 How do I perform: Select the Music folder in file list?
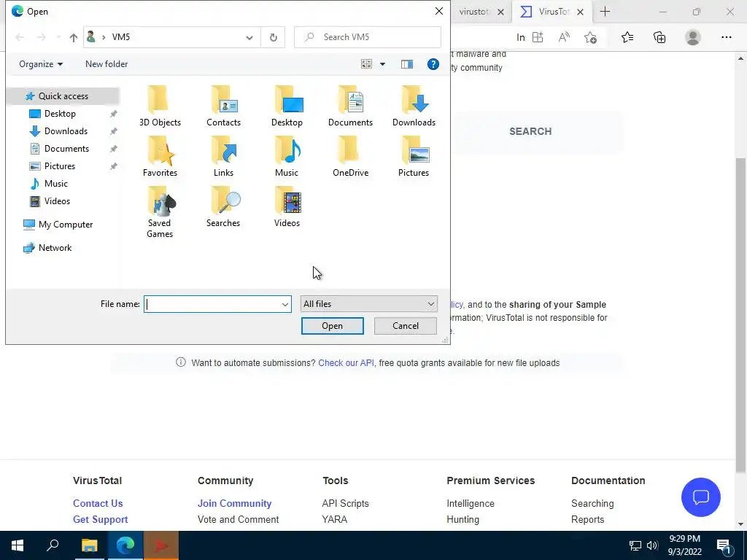(287, 157)
